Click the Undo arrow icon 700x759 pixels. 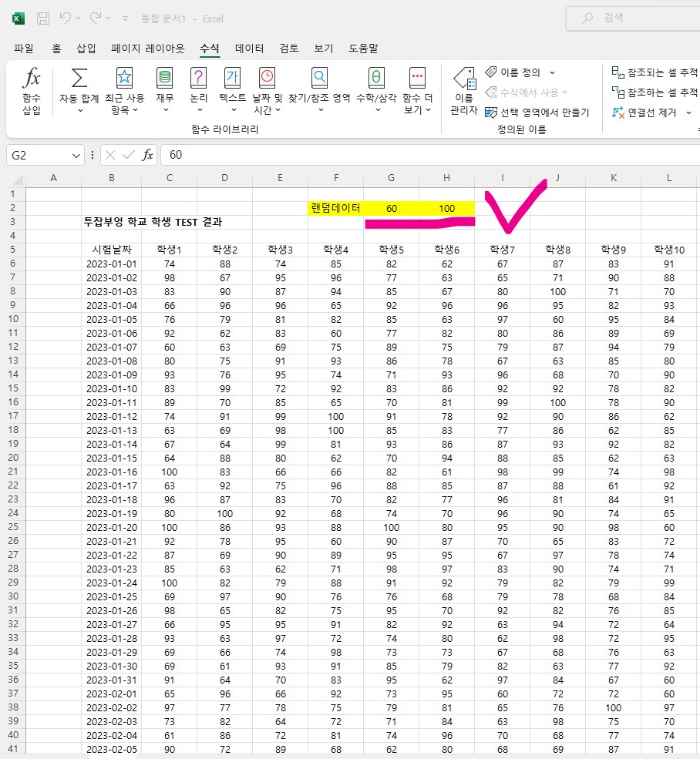[x=66, y=18]
